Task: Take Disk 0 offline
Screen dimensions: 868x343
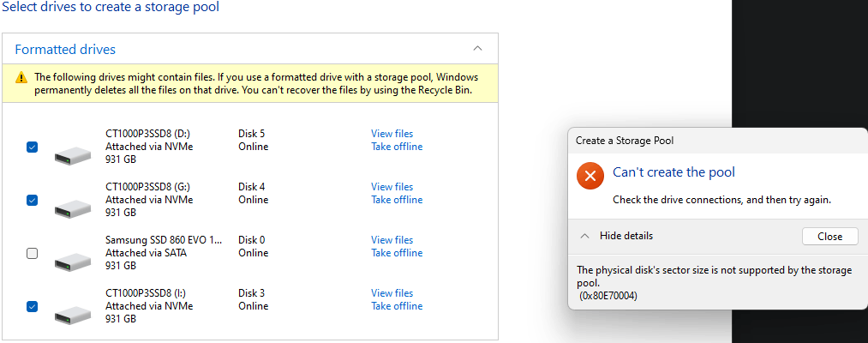Action: click(396, 253)
